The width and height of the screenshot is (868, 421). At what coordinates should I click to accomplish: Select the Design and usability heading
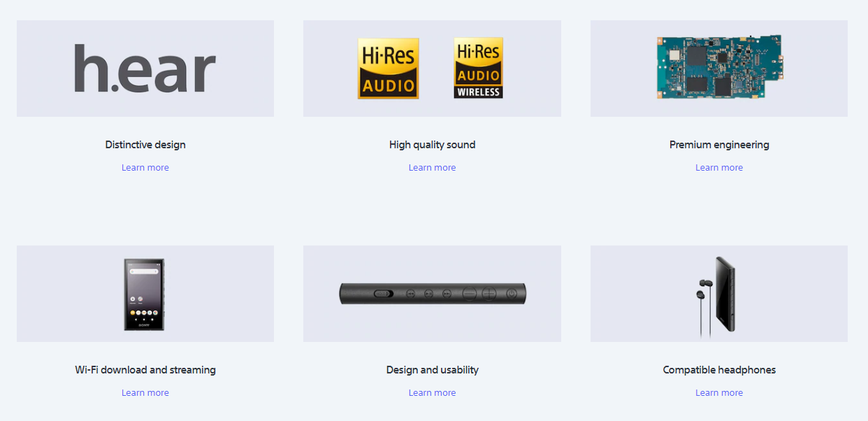click(x=432, y=370)
